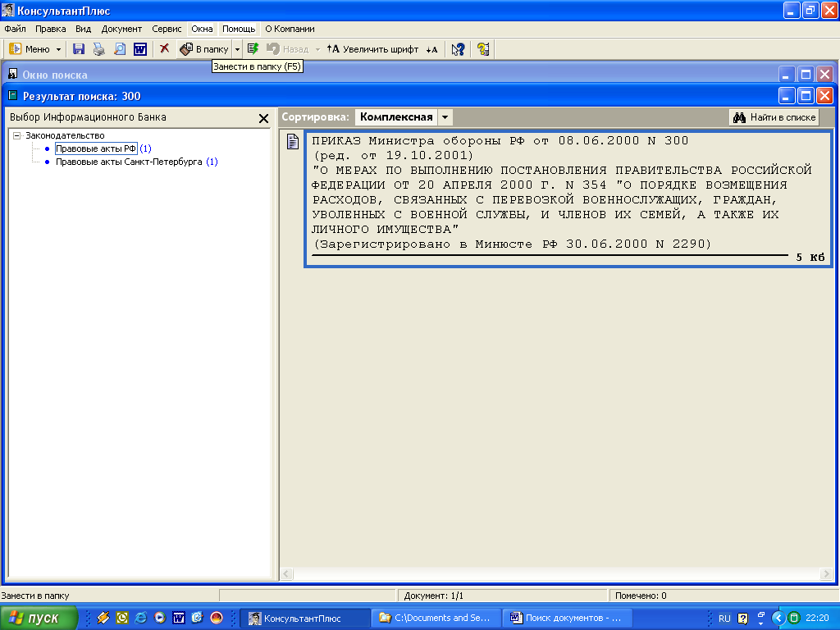Screen dimensions: 840x630
Task: Open the yellow question mark help icon
Action: [x=482, y=49]
